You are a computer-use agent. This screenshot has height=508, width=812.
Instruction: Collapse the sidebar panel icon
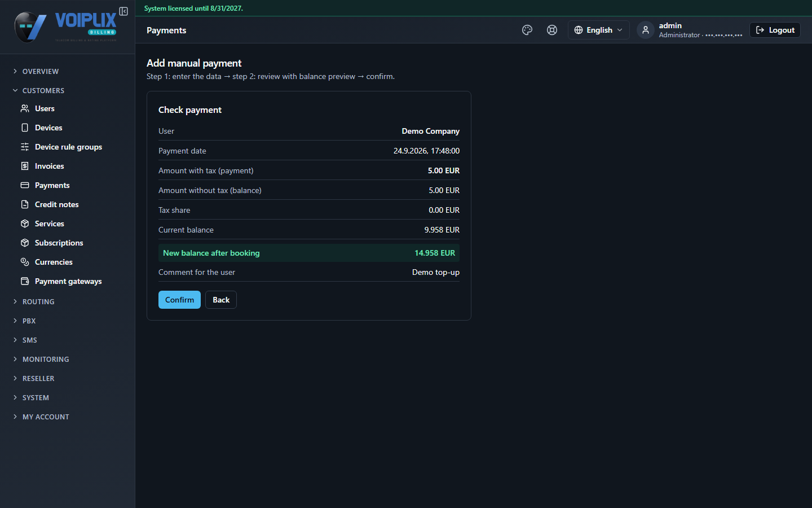[123, 11]
